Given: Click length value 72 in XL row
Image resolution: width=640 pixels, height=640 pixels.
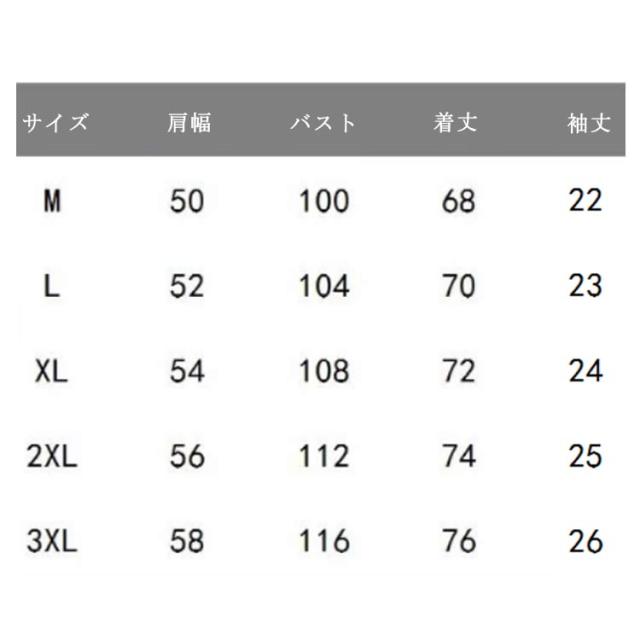Looking at the screenshot, I should (457, 372).
